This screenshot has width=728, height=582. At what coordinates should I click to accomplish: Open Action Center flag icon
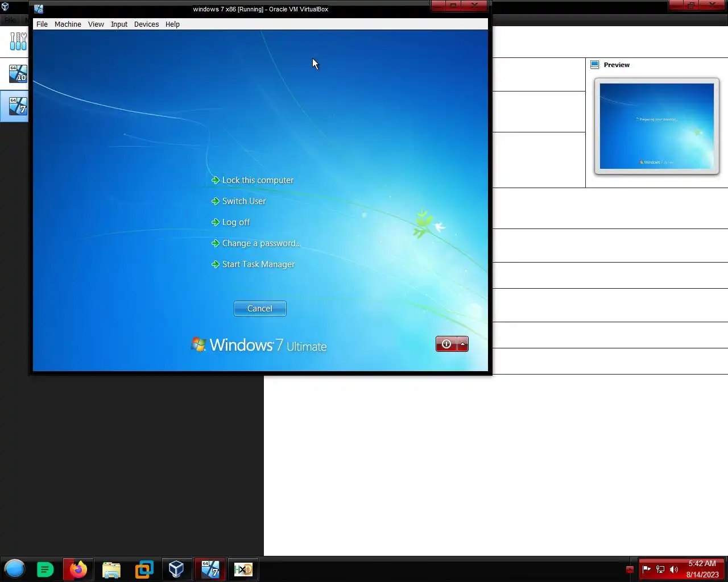646,569
